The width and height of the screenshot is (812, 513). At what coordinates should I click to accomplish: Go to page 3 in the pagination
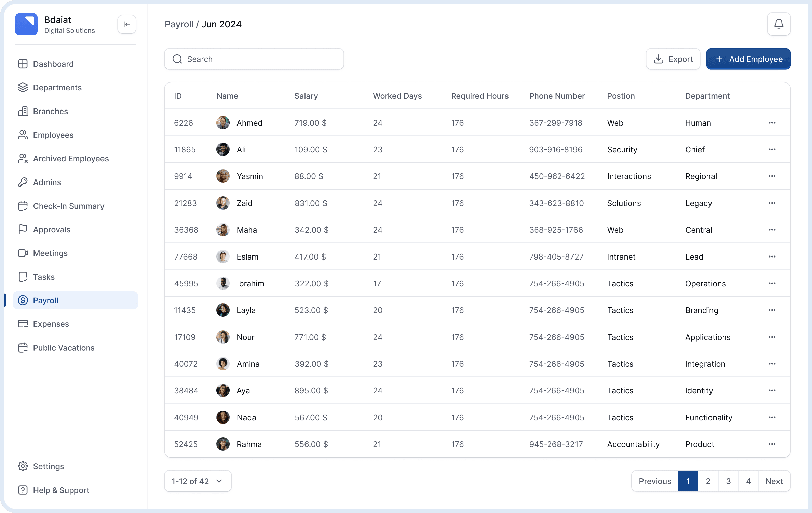point(728,481)
